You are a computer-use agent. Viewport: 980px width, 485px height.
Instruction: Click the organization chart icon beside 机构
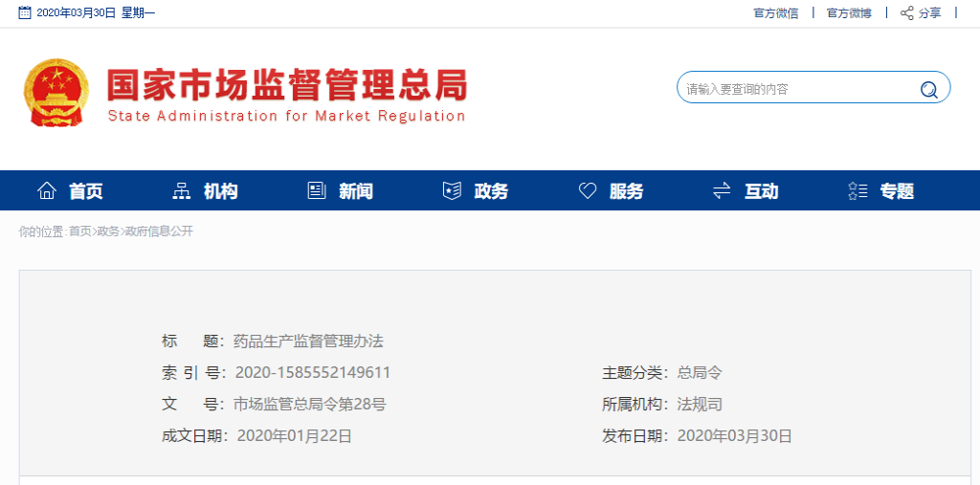[181, 190]
